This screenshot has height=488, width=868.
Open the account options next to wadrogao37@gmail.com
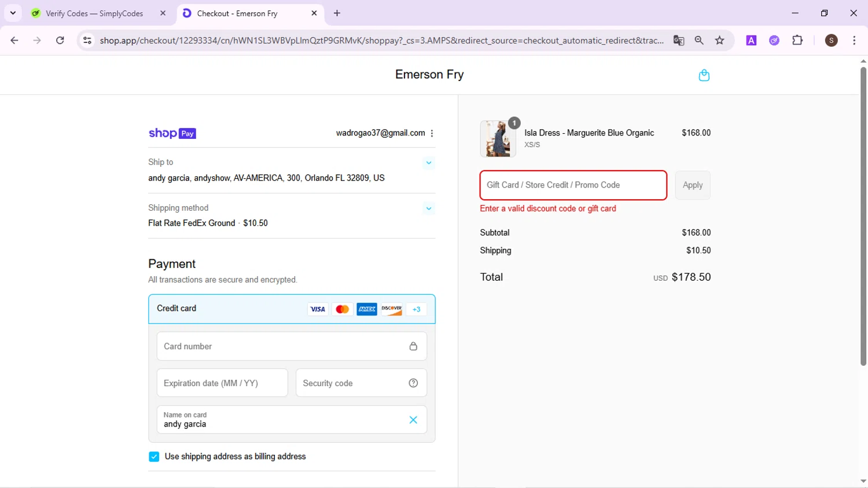pyautogui.click(x=432, y=133)
